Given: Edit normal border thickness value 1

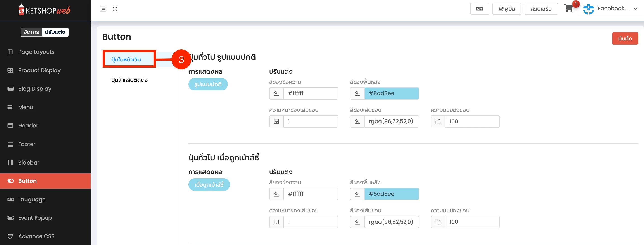Looking at the screenshot, I should [x=311, y=121].
